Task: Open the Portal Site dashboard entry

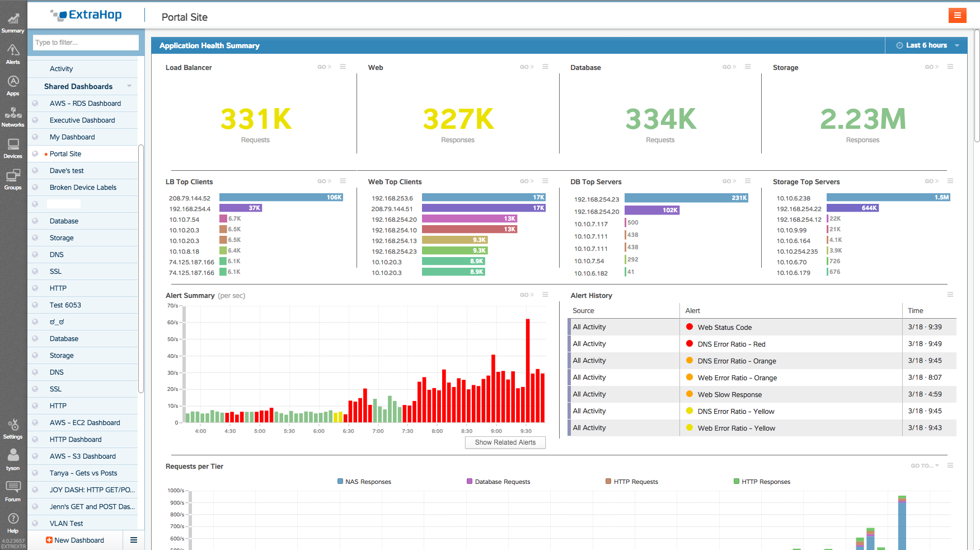Action: 83,154
